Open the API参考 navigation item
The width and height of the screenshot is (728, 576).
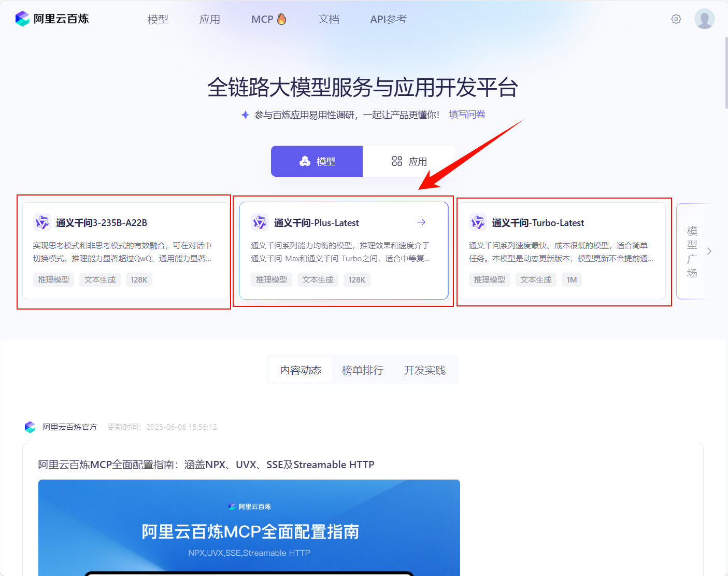tap(389, 19)
